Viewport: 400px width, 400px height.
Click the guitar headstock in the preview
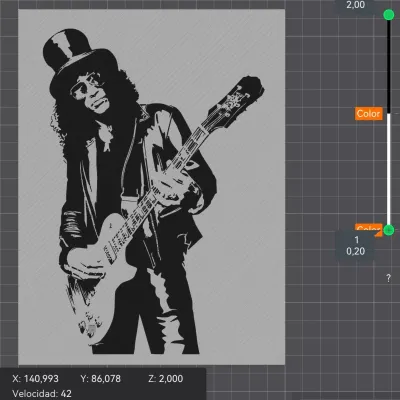238,97
